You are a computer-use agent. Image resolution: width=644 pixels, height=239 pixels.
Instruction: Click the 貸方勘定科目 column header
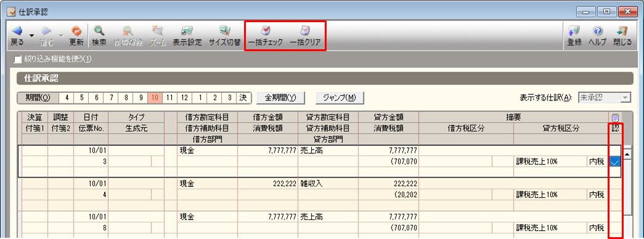click(328, 118)
